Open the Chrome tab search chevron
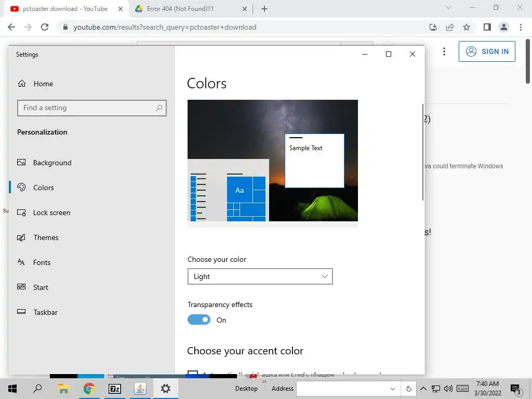 [448, 7]
